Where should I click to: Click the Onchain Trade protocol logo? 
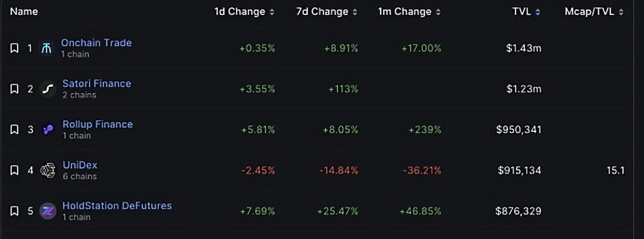tap(47, 48)
